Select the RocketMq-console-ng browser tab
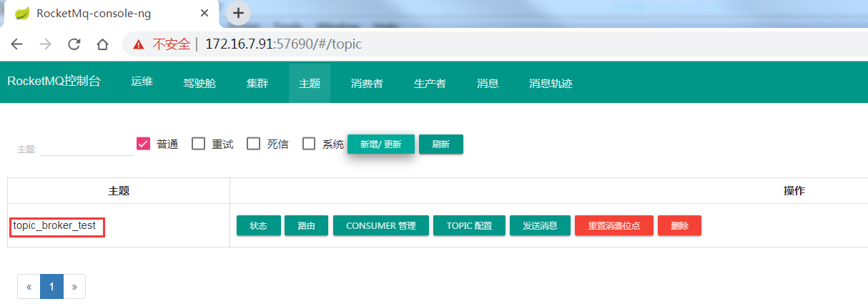 click(x=112, y=13)
